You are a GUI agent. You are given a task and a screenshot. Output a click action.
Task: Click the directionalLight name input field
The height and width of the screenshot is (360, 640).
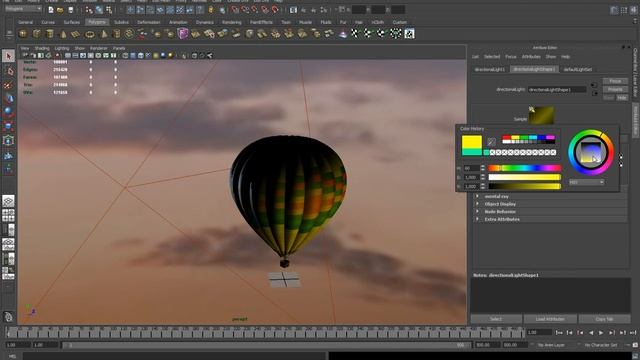557,89
